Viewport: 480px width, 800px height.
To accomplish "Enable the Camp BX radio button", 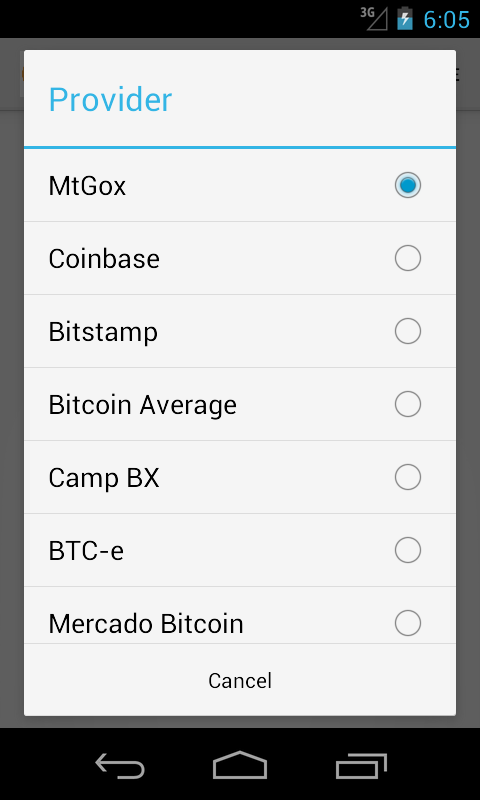I will [x=408, y=477].
